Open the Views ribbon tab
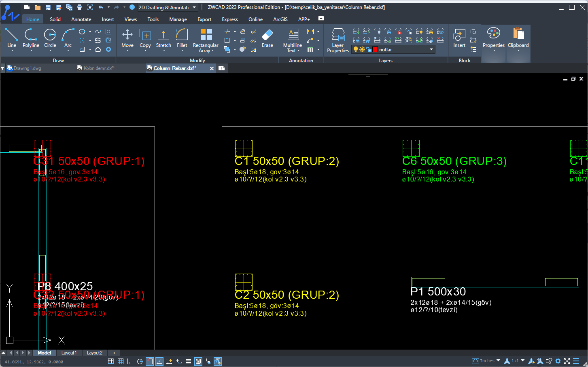 coord(131,19)
